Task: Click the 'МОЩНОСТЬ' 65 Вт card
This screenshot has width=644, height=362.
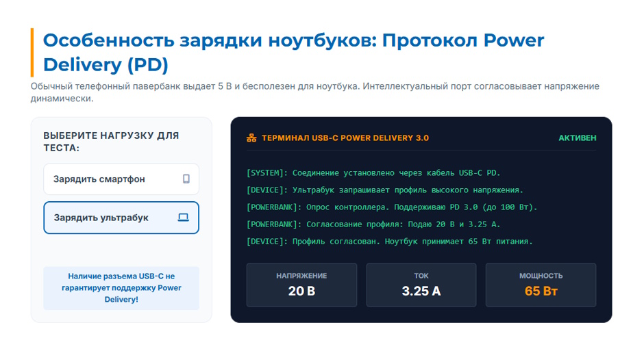Action: tap(541, 285)
